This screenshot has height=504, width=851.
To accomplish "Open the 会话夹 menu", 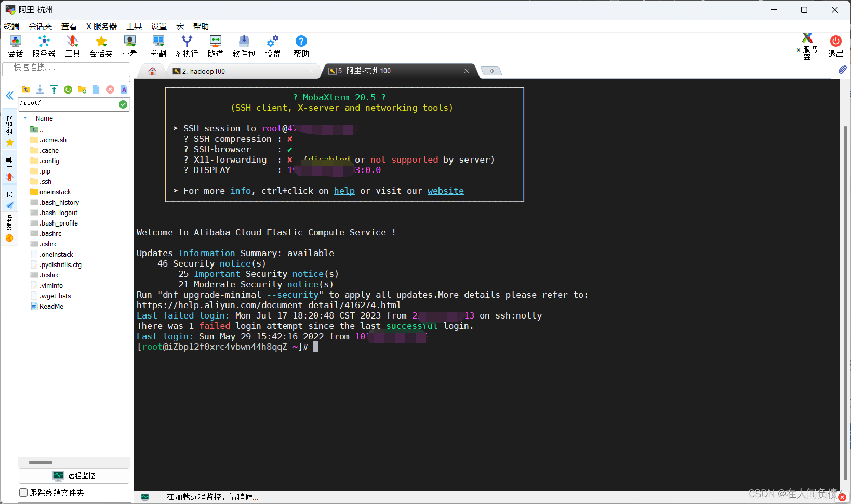I will point(41,26).
